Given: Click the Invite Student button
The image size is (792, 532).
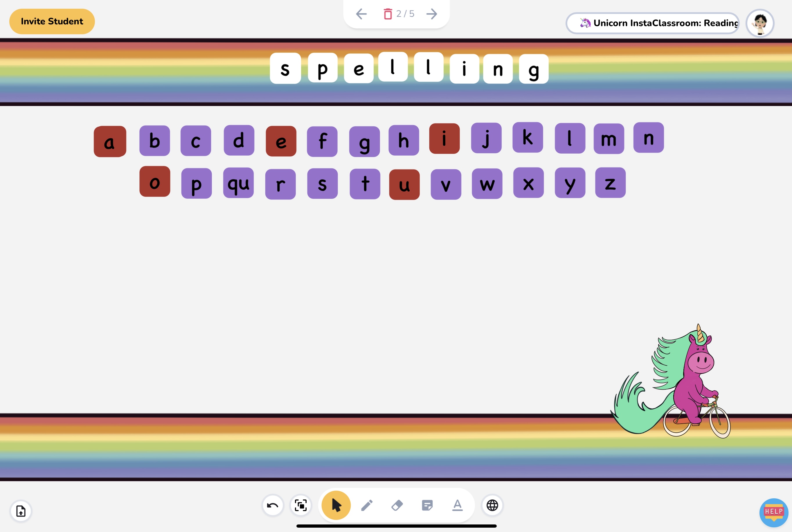Looking at the screenshot, I should 52,21.
